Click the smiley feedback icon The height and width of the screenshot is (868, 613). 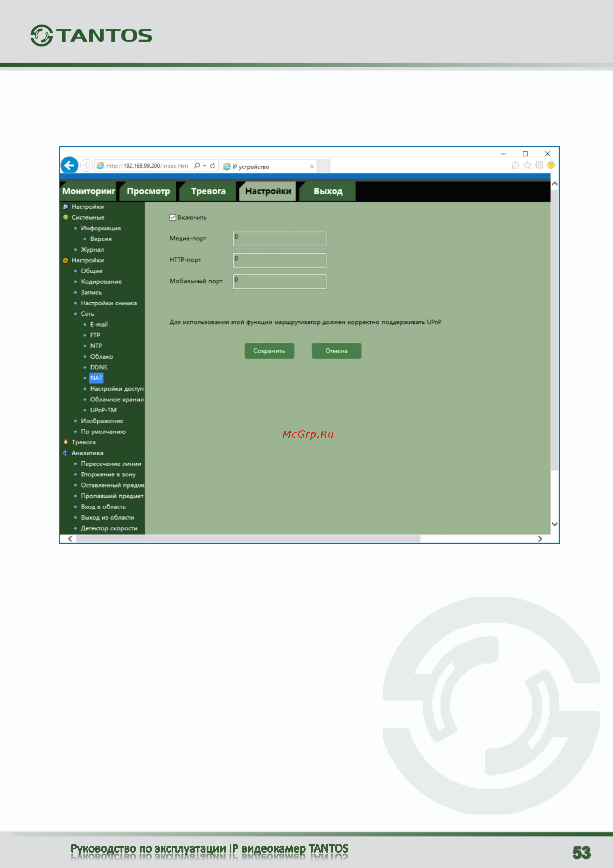(x=551, y=165)
